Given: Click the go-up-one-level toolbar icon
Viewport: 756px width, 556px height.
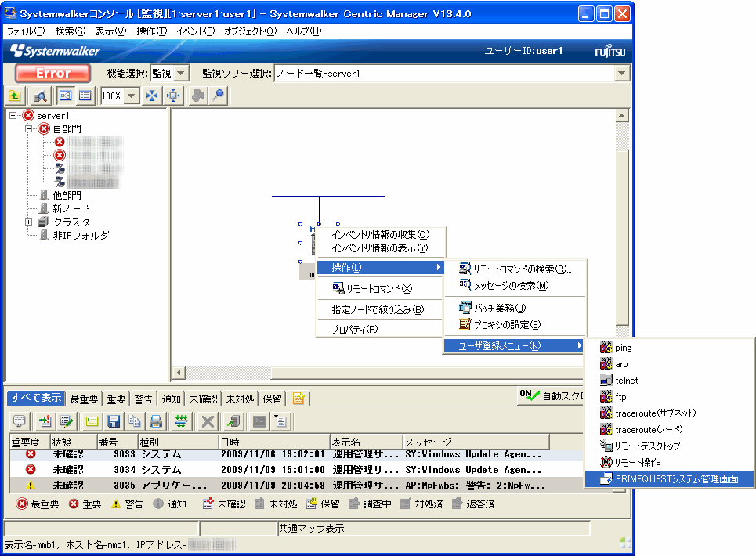Looking at the screenshot, I should [15, 96].
